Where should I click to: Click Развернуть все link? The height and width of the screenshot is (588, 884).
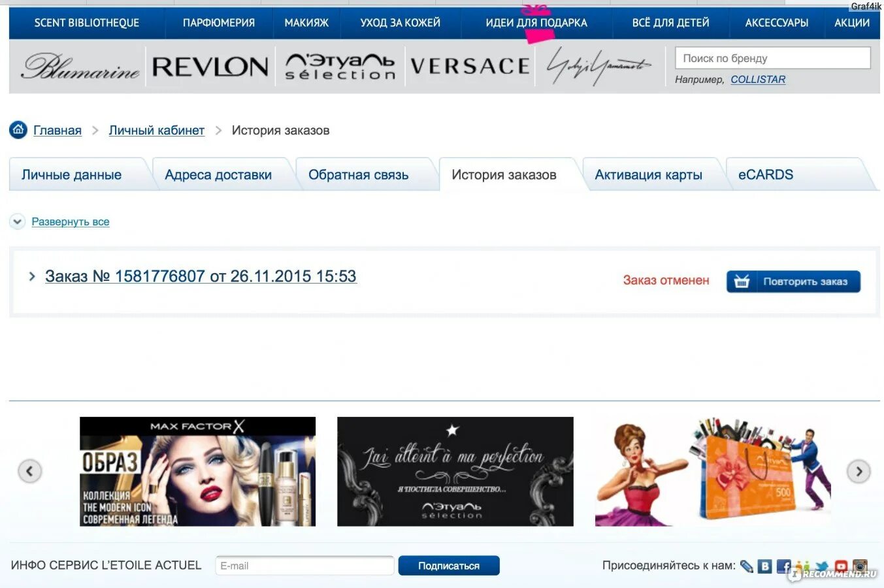click(x=71, y=222)
